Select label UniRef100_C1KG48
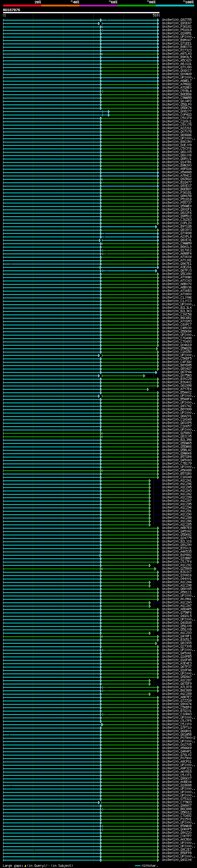Image resolution: width=197 pixels, height=868 pixels. (177, 477)
